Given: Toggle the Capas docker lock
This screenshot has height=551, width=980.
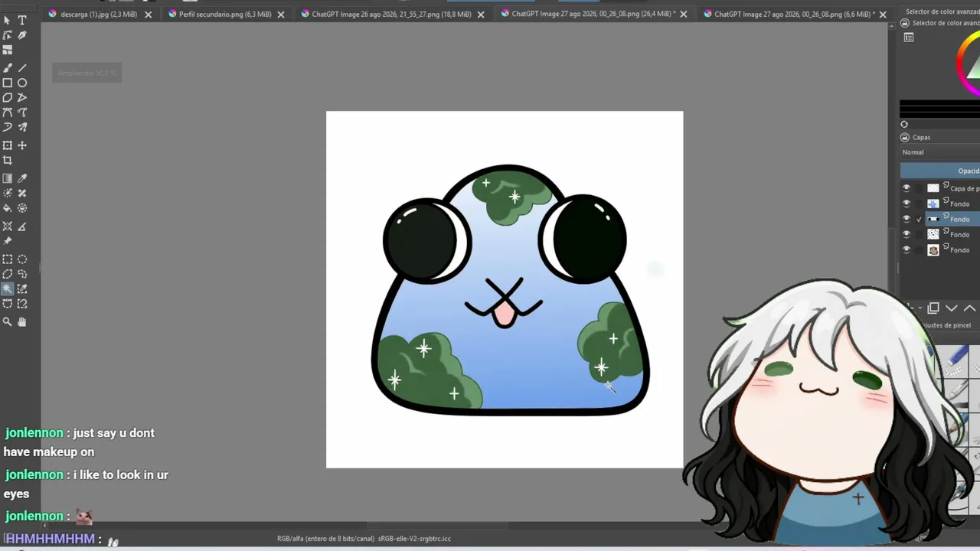Looking at the screenshot, I should click(x=905, y=137).
